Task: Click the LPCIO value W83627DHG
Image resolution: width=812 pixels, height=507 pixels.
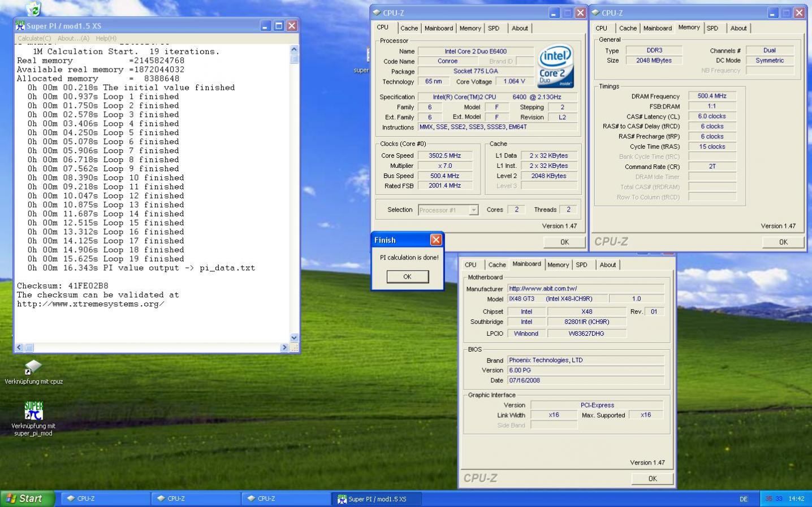Action: click(x=586, y=333)
